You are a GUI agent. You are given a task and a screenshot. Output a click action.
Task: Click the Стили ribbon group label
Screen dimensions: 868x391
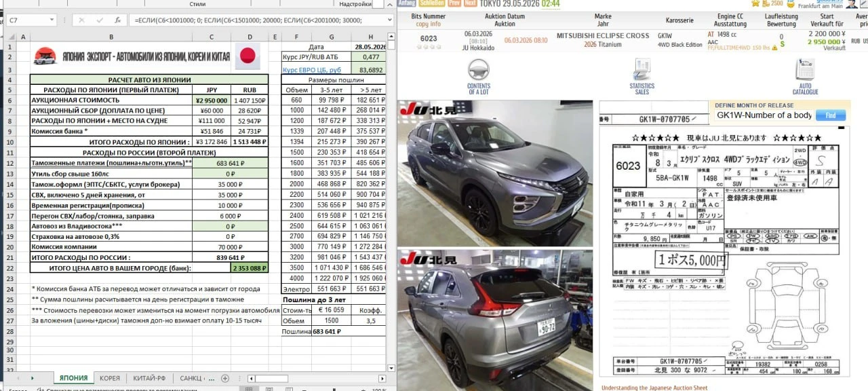197,3
